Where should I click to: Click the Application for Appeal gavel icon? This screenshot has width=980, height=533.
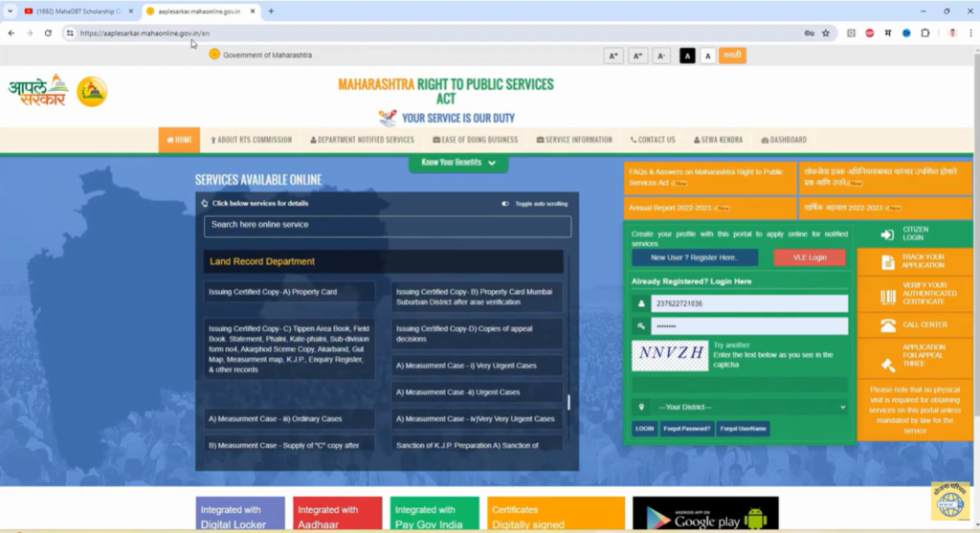[x=888, y=364]
